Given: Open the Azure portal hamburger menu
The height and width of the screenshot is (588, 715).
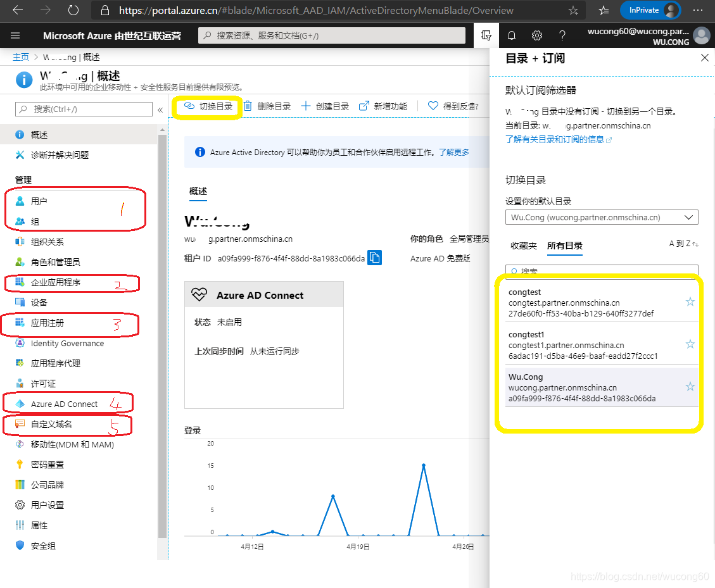Looking at the screenshot, I should pyautogui.click(x=15, y=35).
